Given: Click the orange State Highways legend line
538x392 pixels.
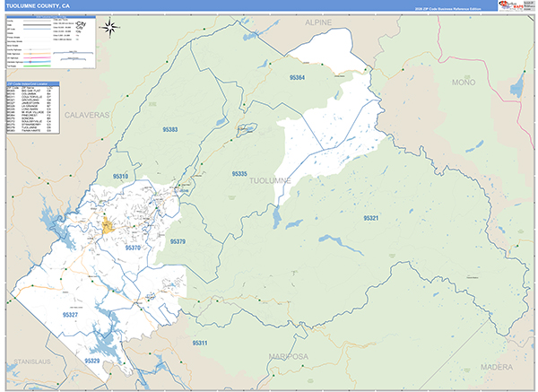Looking at the screenshot, I should [x=37, y=54].
